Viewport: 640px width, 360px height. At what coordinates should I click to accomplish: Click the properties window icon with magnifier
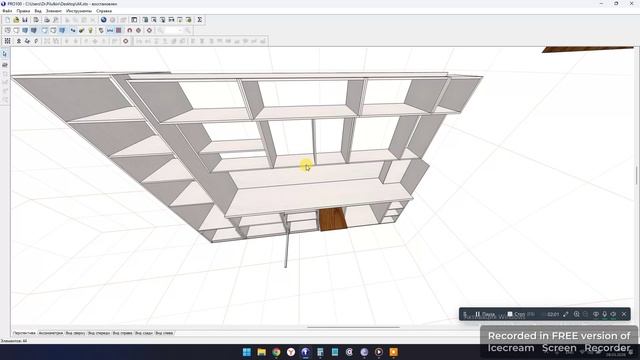point(154,20)
